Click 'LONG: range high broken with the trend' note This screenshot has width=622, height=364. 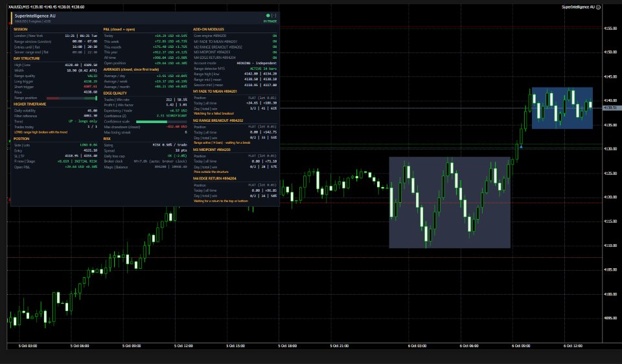(40, 132)
